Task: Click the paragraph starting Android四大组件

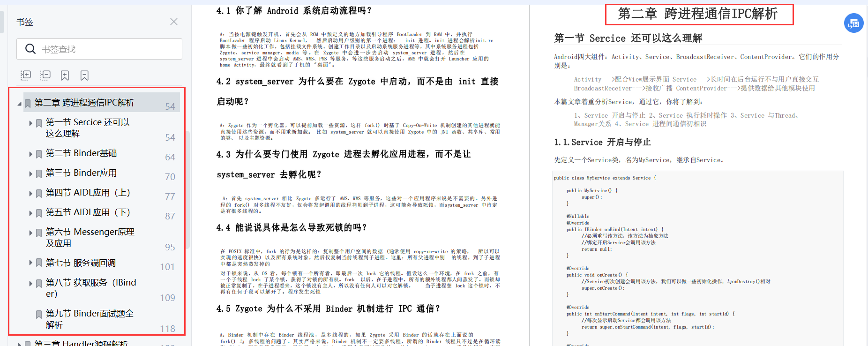Action: [696, 61]
